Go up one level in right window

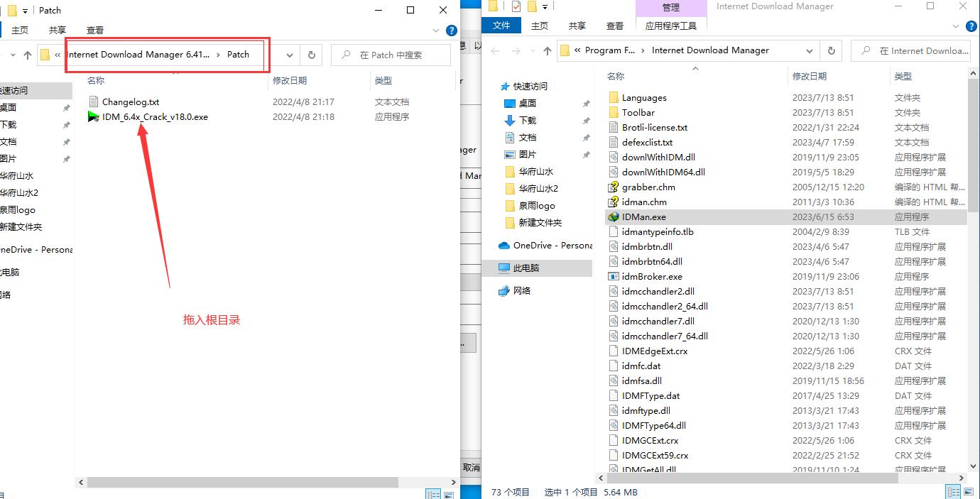(547, 51)
